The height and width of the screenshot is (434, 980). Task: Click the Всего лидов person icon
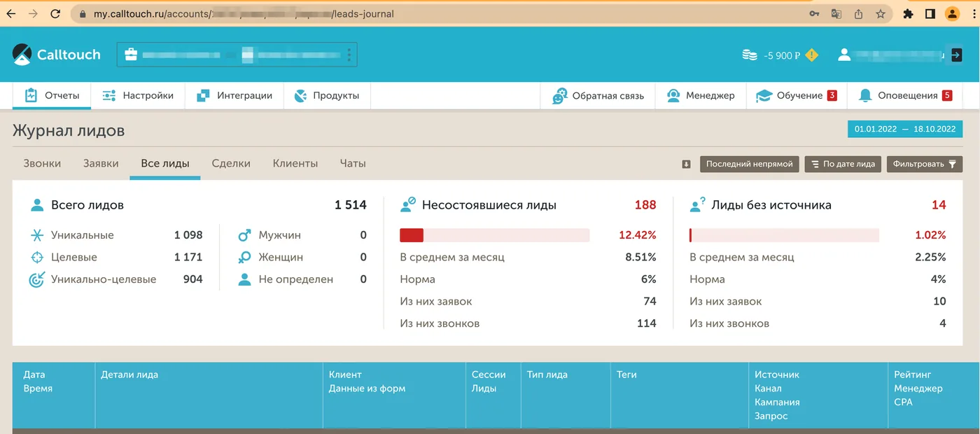pyautogui.click(x=37, y=205)
